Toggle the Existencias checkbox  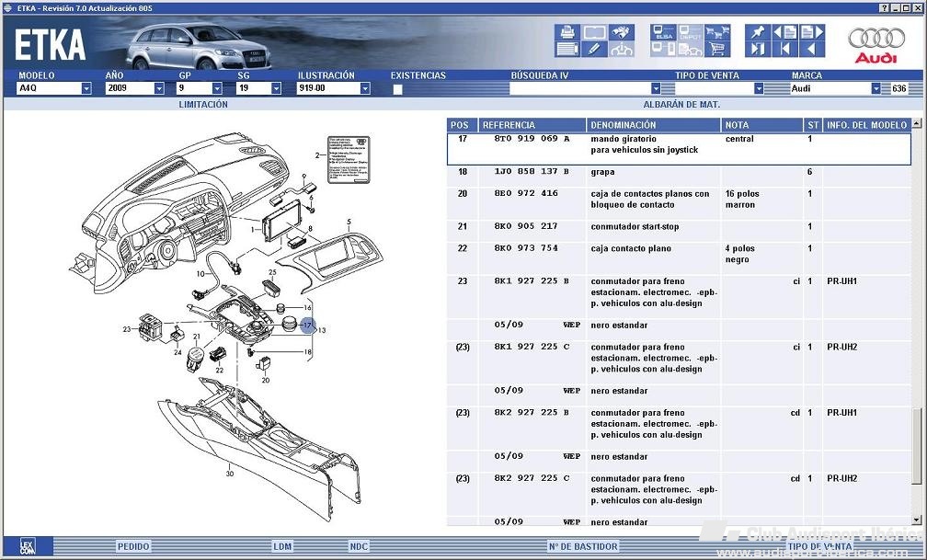click(398, 89)
